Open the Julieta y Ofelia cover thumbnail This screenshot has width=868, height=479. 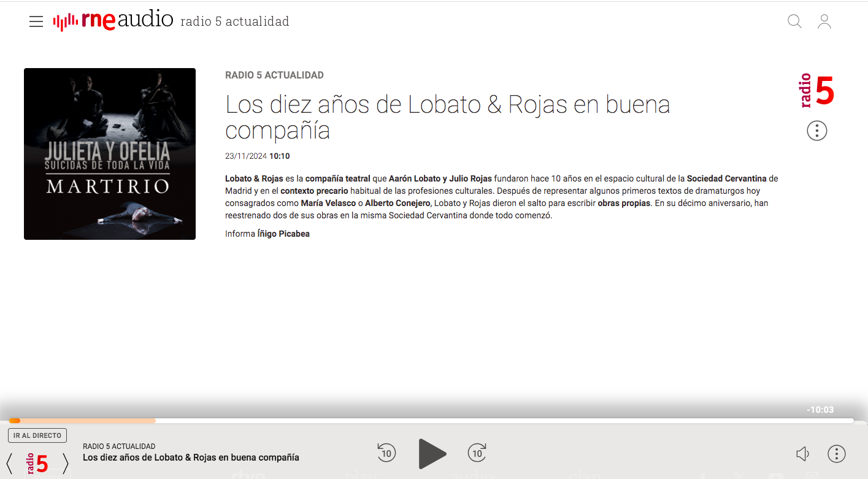tap(110, 154)
